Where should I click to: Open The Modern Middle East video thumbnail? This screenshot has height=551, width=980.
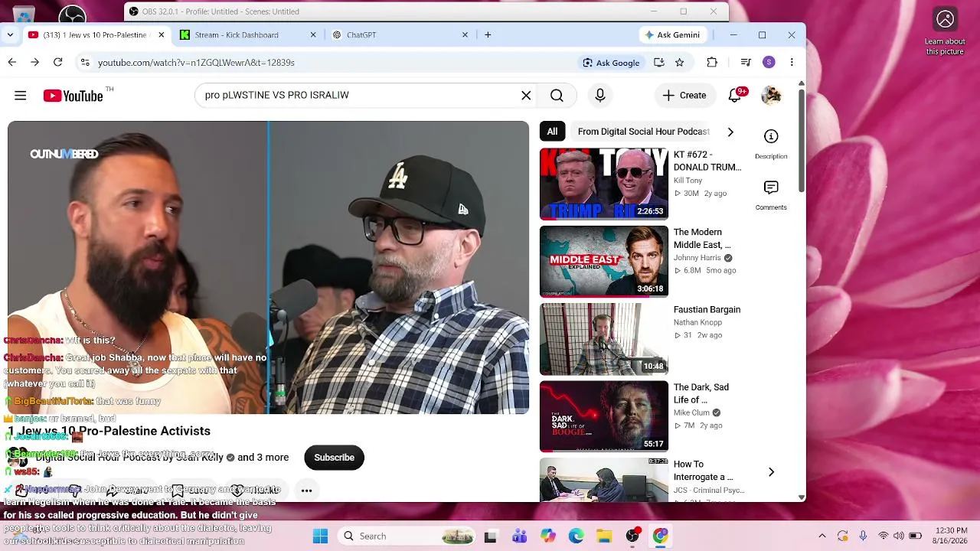click(604, 262)
